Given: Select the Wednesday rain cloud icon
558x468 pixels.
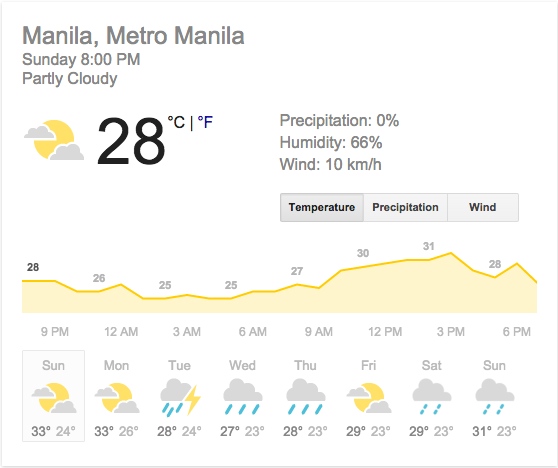Looking at the screenshot, I should coord(243,397).
